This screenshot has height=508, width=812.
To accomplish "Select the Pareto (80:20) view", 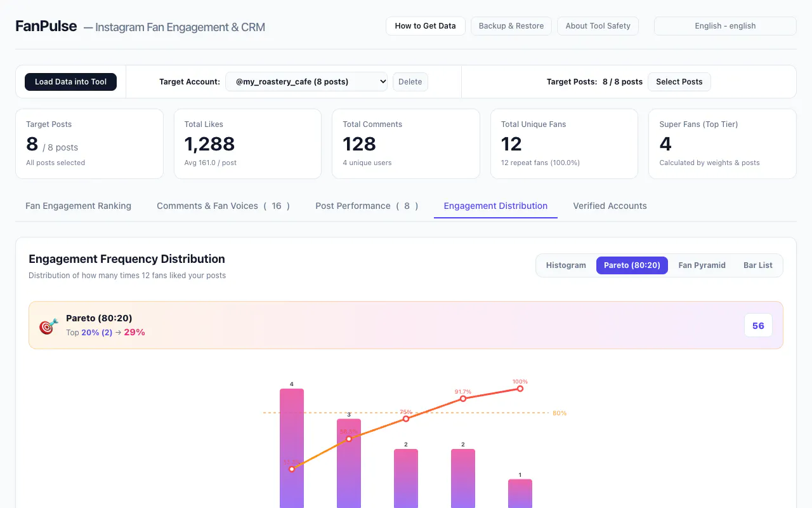I will pyautogui.click(x=632, y=265).
